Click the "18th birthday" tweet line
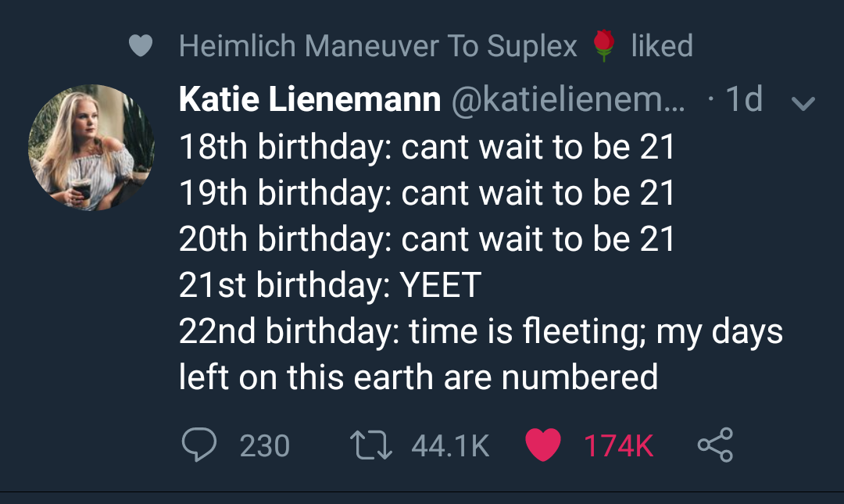The width and height of the screenshot is (844, 504). coord(427,147)
